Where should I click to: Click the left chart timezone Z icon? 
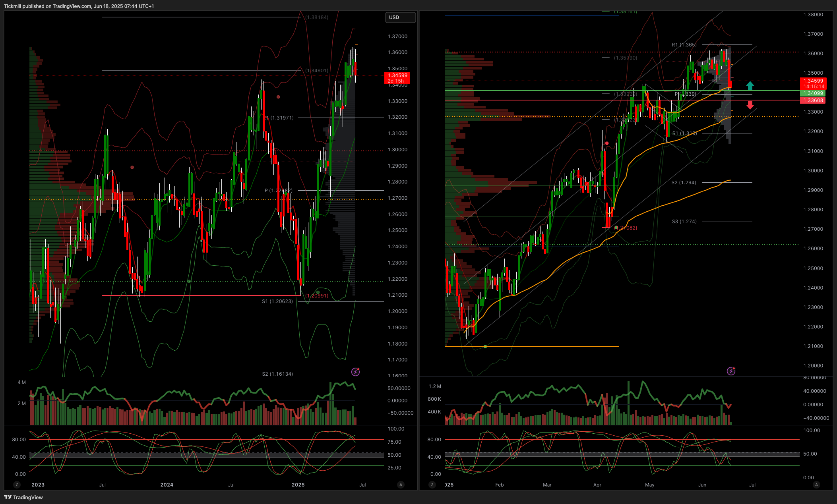coord(17,485)
